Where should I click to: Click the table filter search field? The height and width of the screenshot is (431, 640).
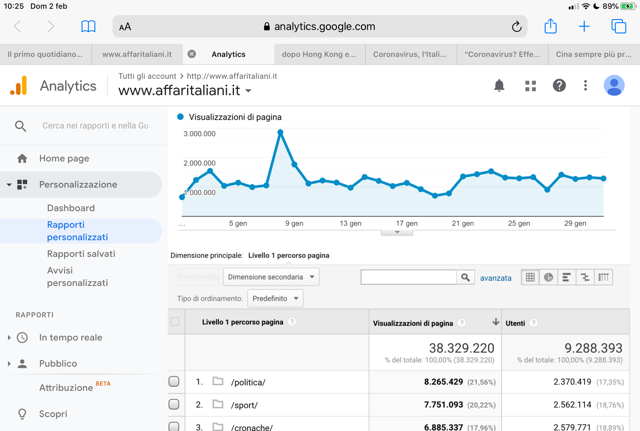[x=409, y=277]
